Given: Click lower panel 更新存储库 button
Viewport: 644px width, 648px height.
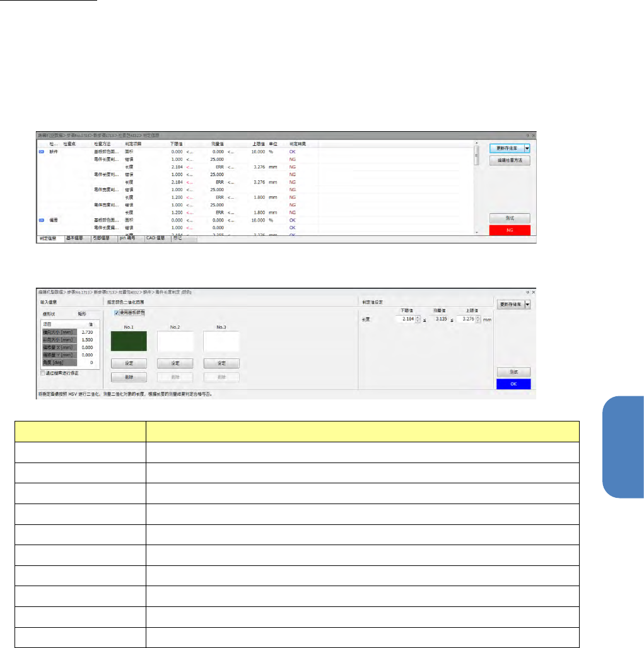Looking at the screenshot, I should 510,305.
